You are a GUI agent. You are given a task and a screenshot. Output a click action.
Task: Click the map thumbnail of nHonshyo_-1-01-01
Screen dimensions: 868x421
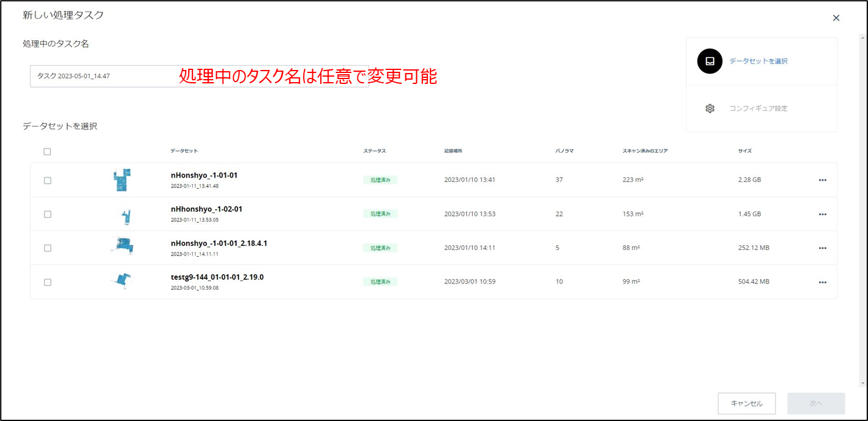pyautogui.click(x=122, y=179)
